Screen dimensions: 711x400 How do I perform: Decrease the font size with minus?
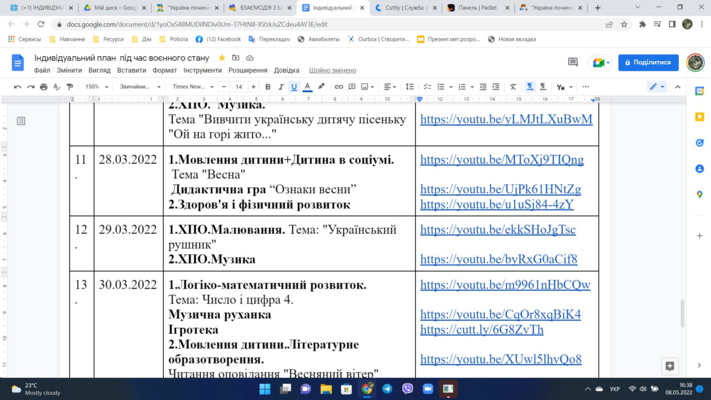(x=224, y=87)
